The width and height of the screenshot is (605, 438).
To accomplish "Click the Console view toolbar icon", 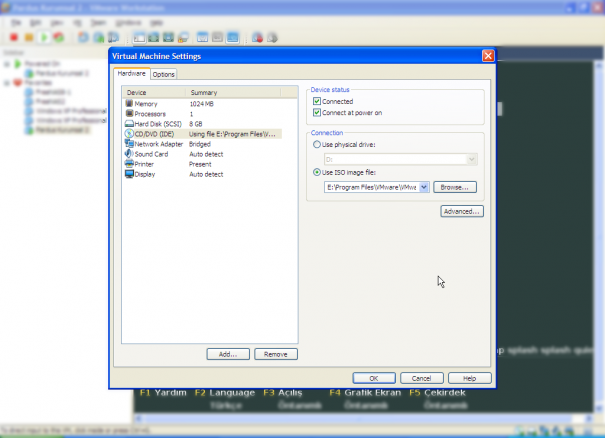I will (232, 37).
